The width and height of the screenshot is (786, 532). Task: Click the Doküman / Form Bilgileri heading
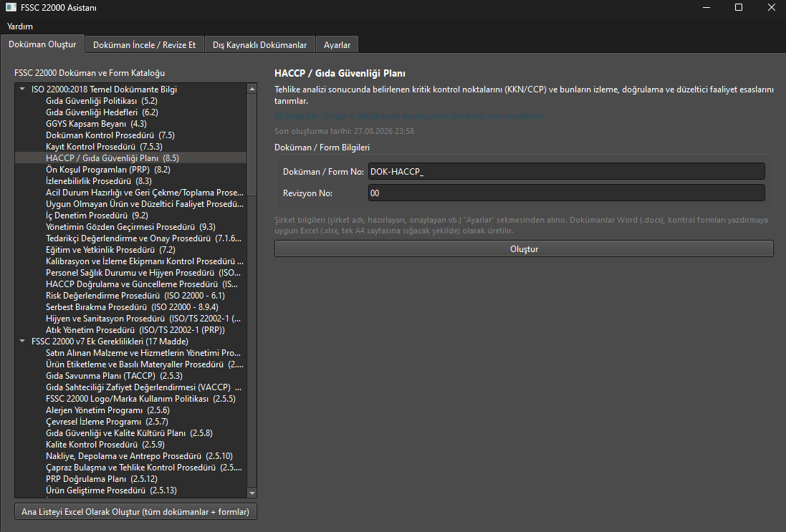tap(322, 147)
